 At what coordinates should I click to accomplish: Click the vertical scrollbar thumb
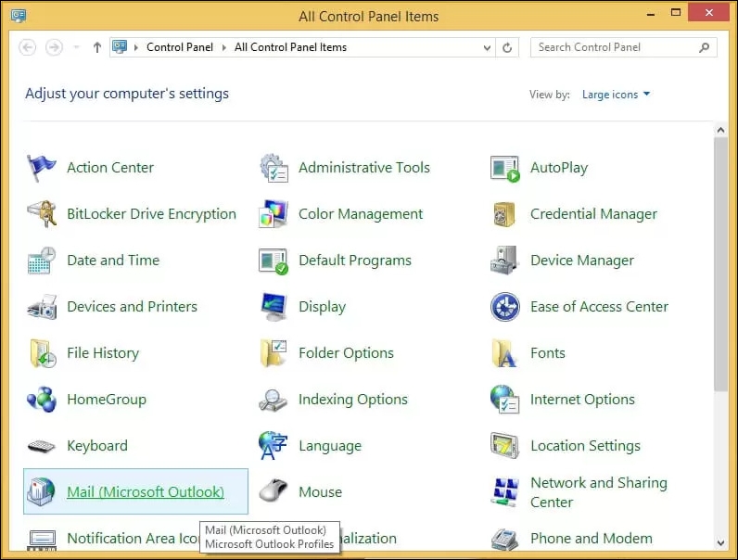coord(720,264)
